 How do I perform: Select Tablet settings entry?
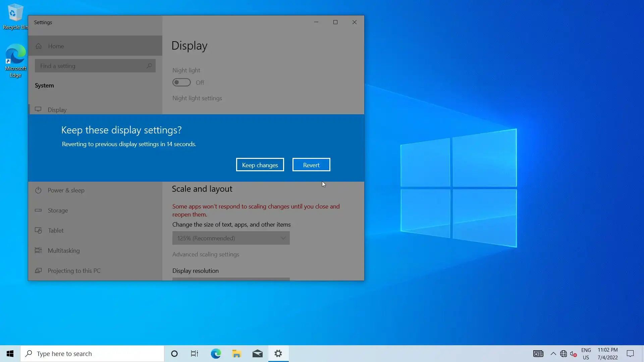pyautogui.click(x=55, y=231)
